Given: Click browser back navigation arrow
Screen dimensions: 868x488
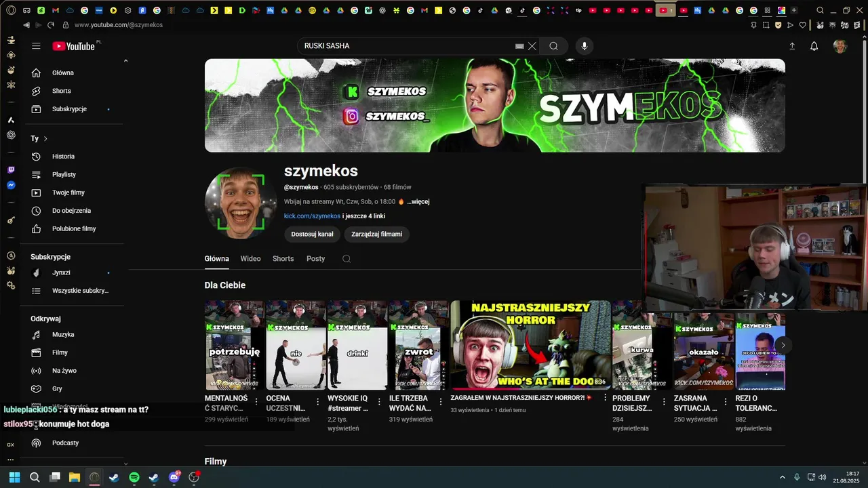Looking at the screenshot, I should (x=26, y=25).
